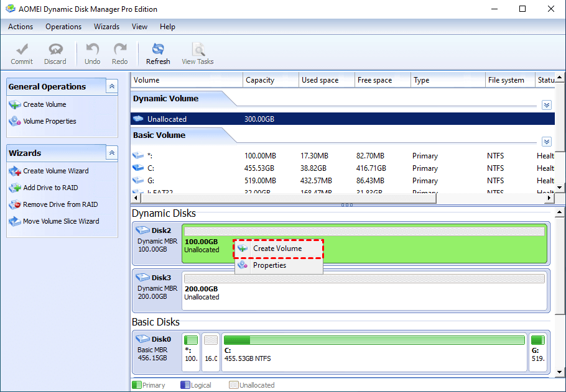Sort by the Volume column header
Image resolution: width=566 pixels, height=392 pixels.
pyautogui.click(x=187, y=80)
